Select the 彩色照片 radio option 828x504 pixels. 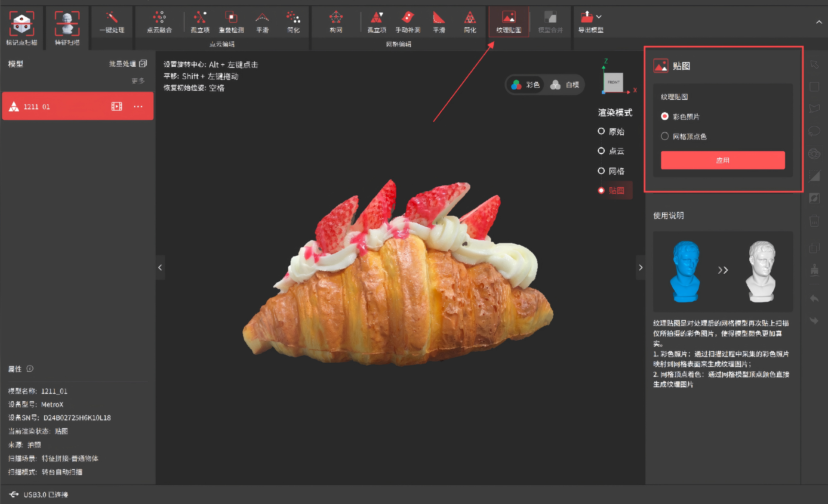tap(665, 116)
